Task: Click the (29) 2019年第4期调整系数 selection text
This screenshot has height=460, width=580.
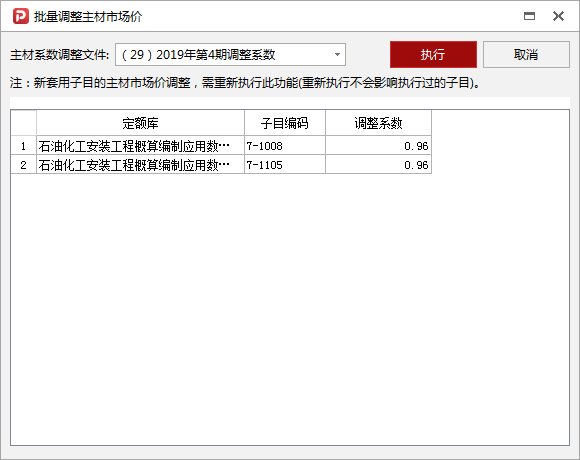Action: click(x=198, y=55)
